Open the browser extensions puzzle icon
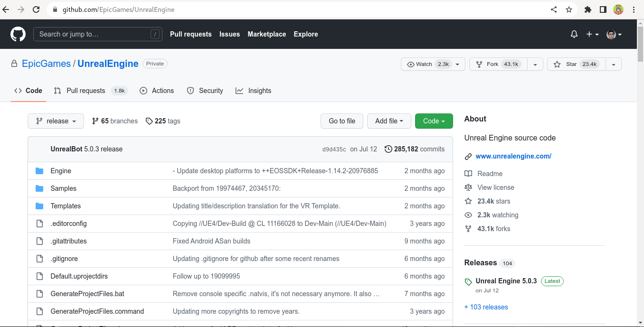644x327 pixels. [x=588, y=9]
